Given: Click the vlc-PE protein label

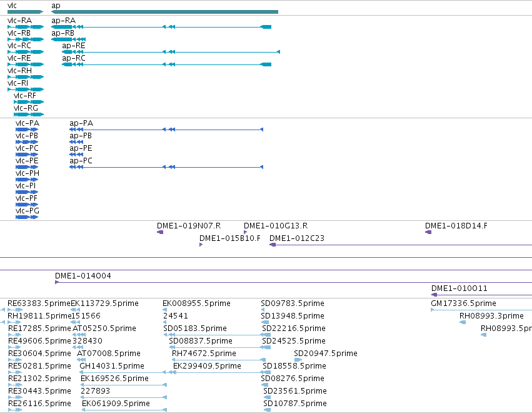Looking at the screenshot, I should (27, 161).
